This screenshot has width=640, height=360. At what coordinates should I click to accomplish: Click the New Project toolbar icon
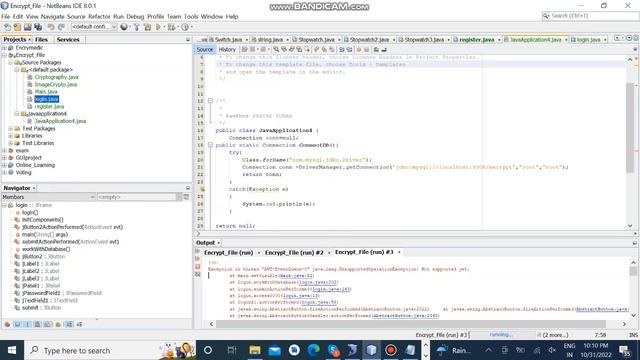click(17, 27)
